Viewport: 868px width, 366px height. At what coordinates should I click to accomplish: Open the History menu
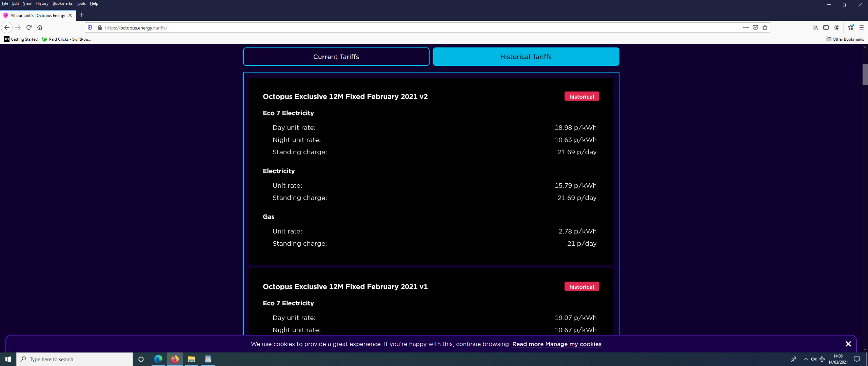point(42,3)
